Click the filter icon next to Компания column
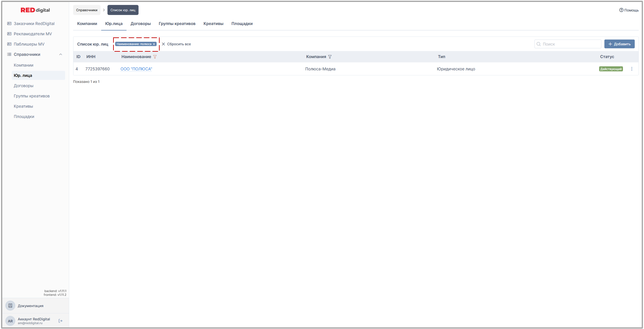 pos(330,57)
